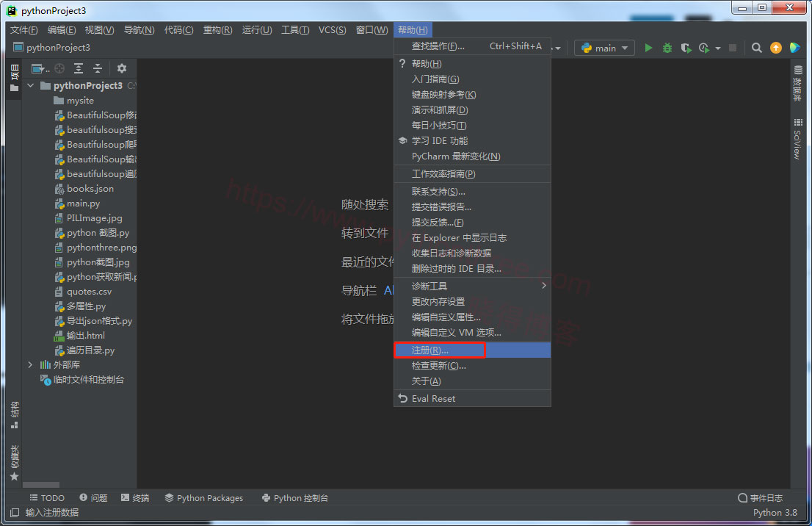Open Search Everywhere magnifier icon
The image size is (812, 526).
757,48
